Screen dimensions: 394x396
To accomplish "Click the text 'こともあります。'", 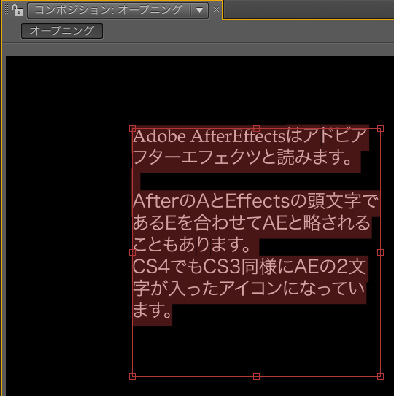I will coord(192,245).
